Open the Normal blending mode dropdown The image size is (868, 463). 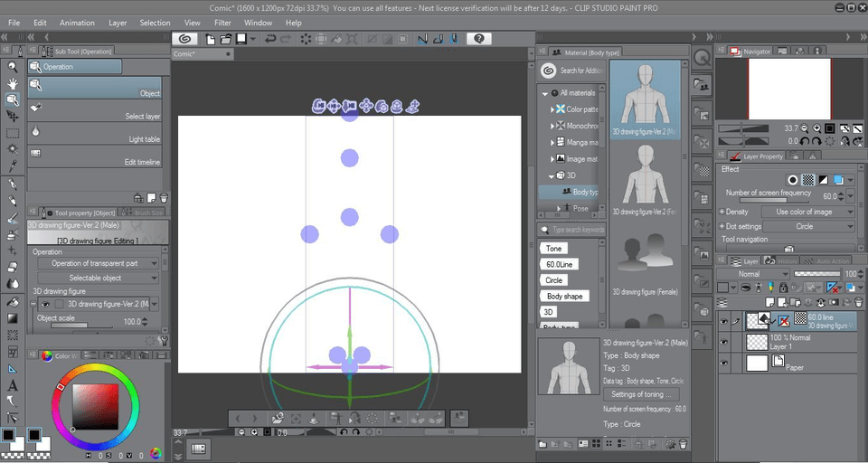point(752,274)
